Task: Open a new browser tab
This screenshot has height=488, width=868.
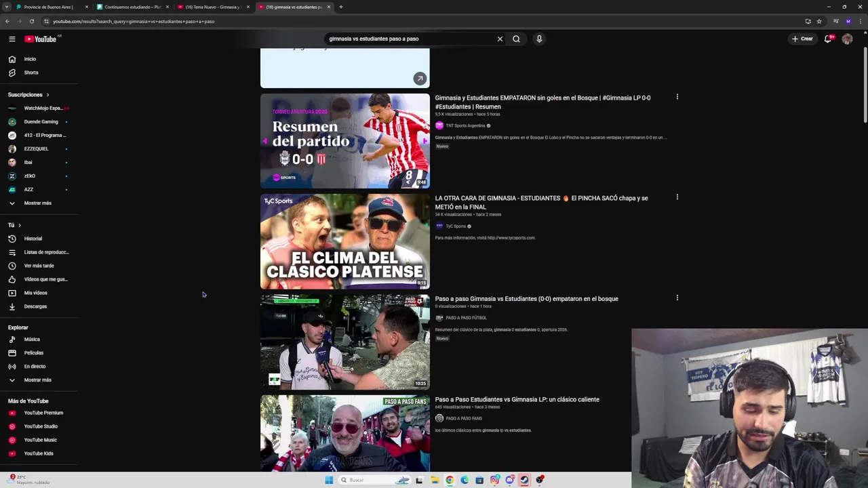Action: [x=341, y=7]
